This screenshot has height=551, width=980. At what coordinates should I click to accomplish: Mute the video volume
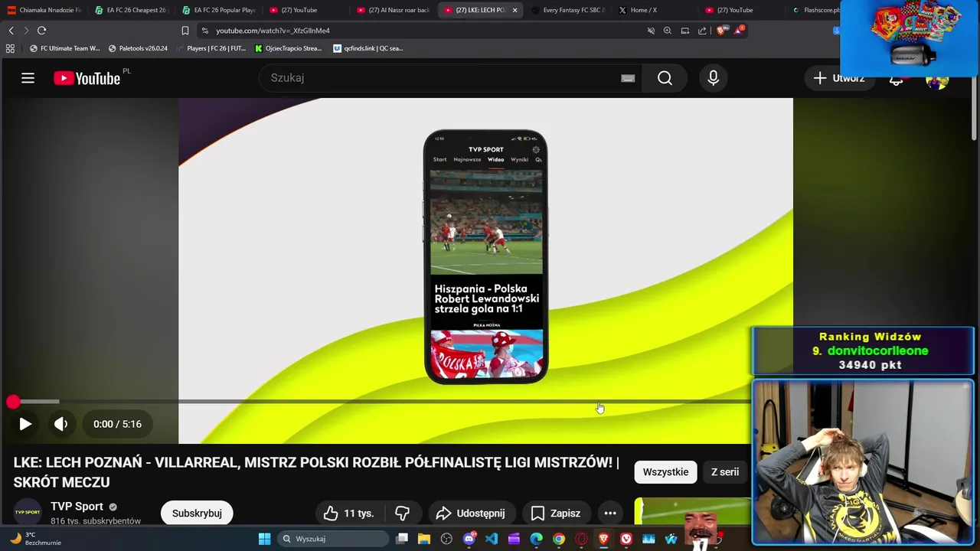point(60,424)
